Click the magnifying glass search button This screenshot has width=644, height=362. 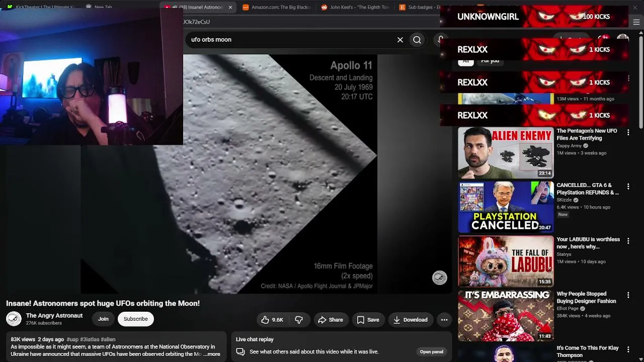click(x=417, y=40)
